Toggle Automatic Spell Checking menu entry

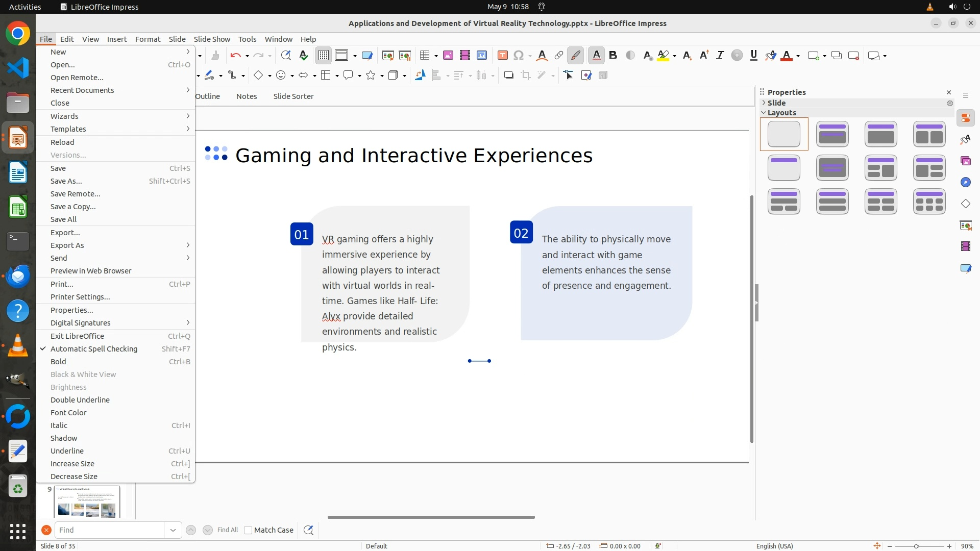click(x=94, y=349)
